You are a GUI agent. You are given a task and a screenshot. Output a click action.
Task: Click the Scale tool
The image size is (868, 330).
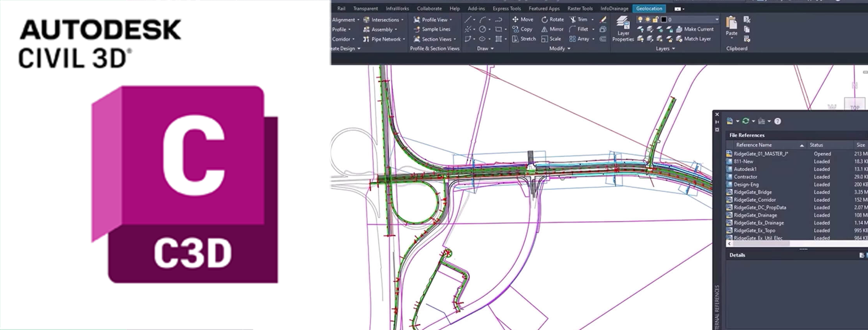pos(551,39)
